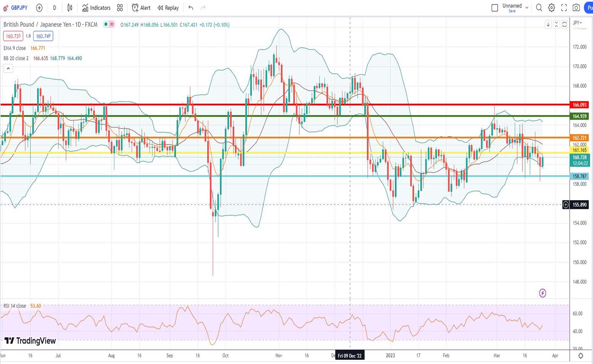
Task: Click the red 166.093 price level label
Action: point(579,105)
